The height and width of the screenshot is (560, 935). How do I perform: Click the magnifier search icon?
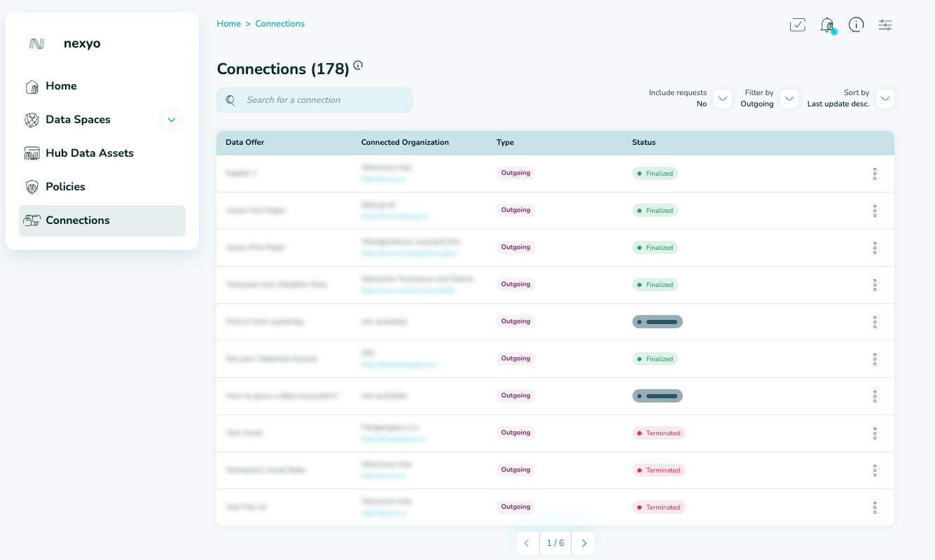(230, 100)
